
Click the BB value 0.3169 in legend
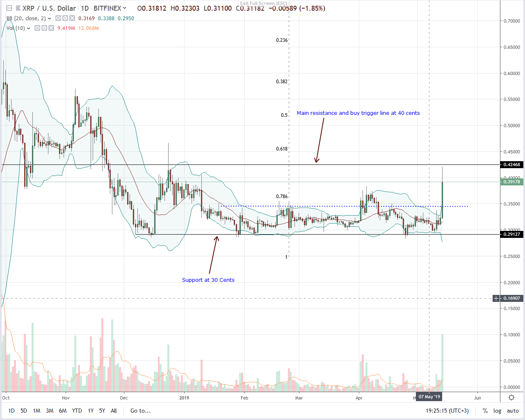pos(87,18)
